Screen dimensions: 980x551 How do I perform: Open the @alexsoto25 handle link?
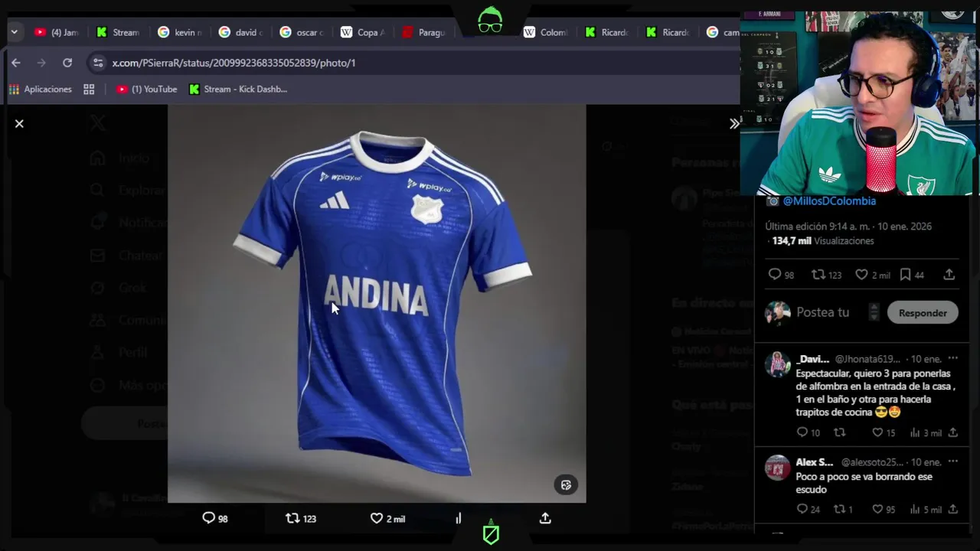tap(872, 462)
